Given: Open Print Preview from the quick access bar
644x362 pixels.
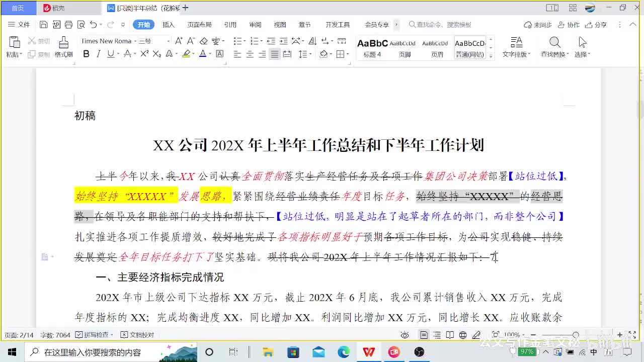Looking at the screenshot, I should coord(81,25).
